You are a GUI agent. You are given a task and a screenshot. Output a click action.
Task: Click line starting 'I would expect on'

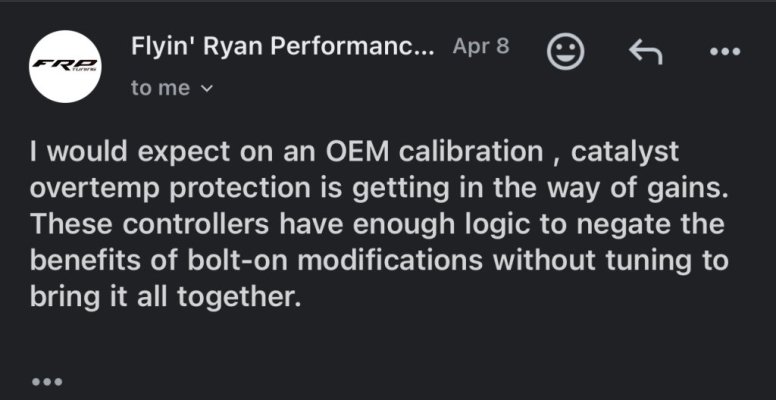coord(354,152)
